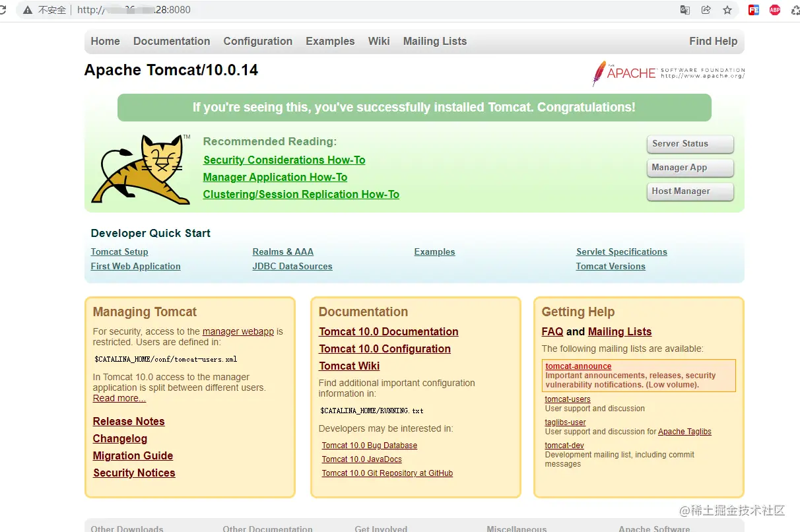Click the share page icon in address bar
This screenshot has width=800, height=532.
click(706, 10)
